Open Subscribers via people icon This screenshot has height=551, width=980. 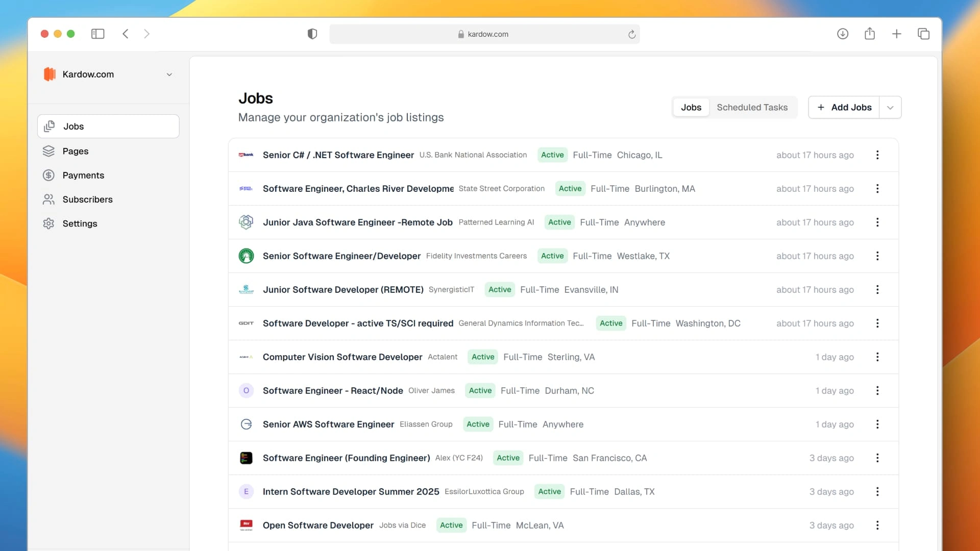tap(48, 199)
